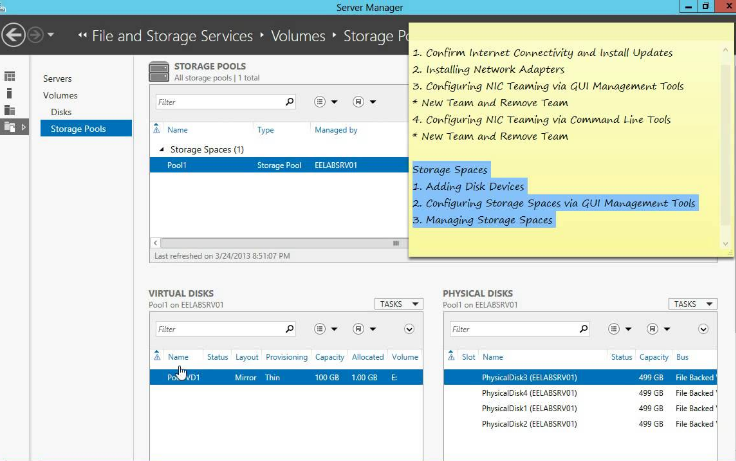Click sticky note line Managing Storage Spaces
The image size is (736, 461).
pos(483,220)
